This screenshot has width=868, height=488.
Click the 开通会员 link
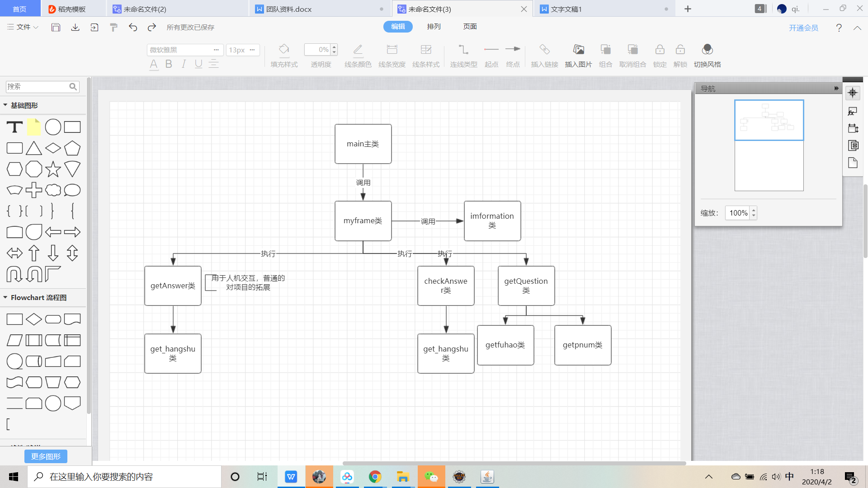[803, 28]
